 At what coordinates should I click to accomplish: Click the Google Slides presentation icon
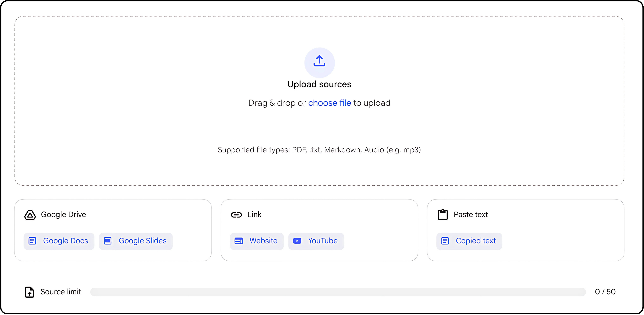[108, 241]
